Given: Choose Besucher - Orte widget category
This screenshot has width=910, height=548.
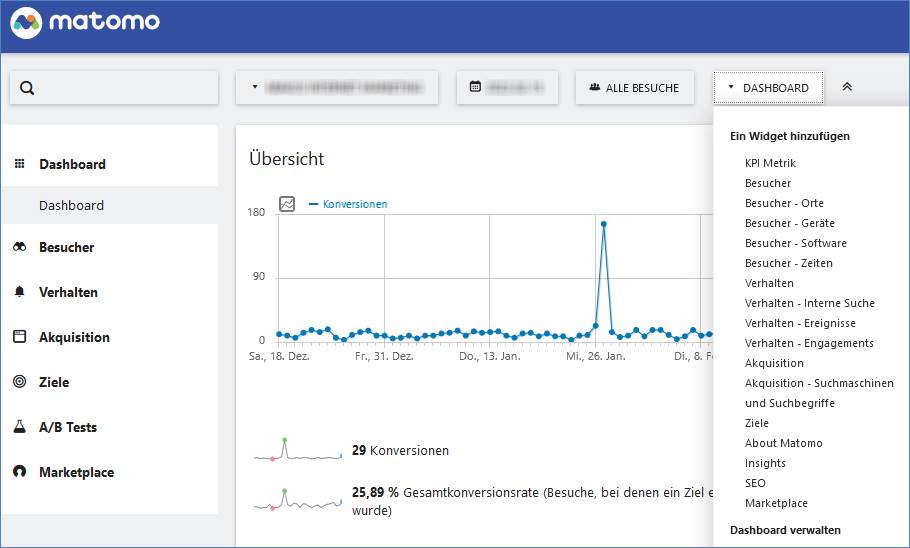Looking at the screenshot, I should click(x=784, y=203).
